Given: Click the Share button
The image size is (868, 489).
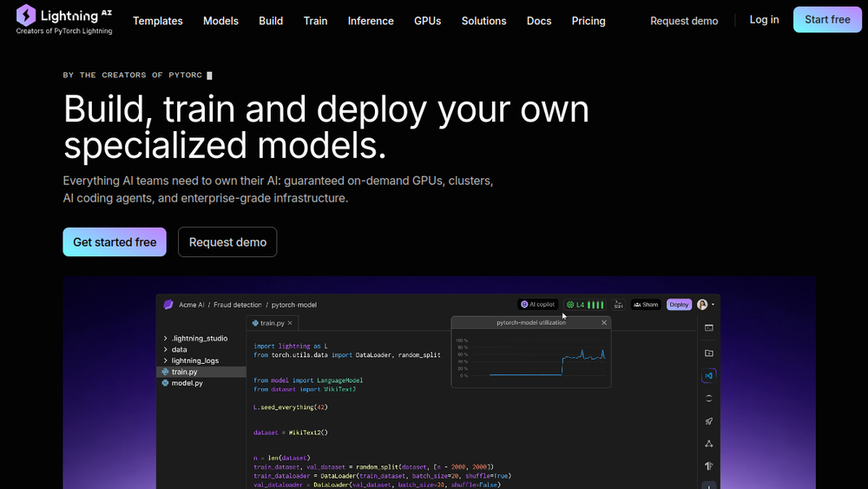Looking at the screenshot, I should coord(646,305).
